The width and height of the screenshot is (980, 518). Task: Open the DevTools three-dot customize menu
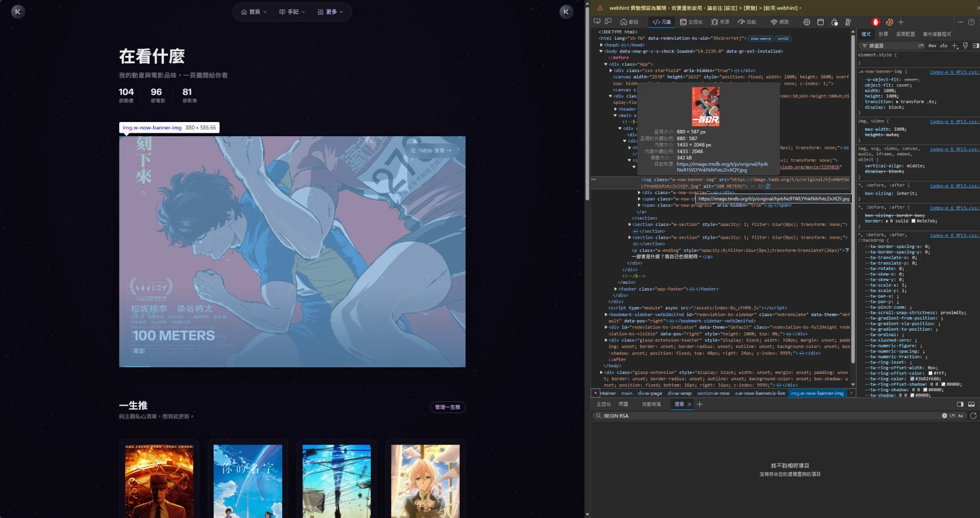960,22
